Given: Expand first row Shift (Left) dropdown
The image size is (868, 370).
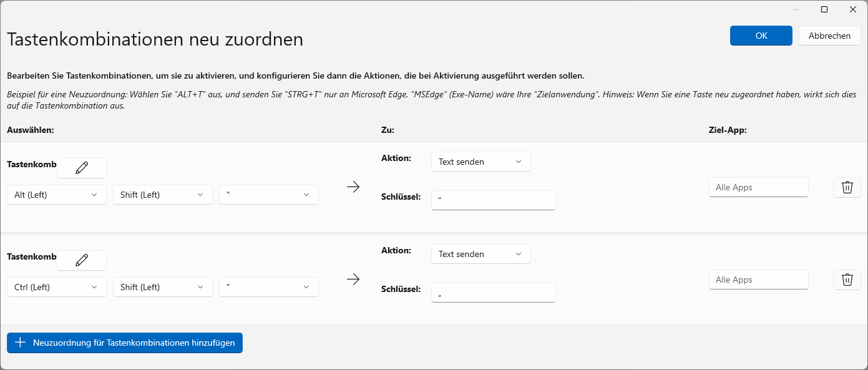Looking at the screenshot, I should point(162,195).
